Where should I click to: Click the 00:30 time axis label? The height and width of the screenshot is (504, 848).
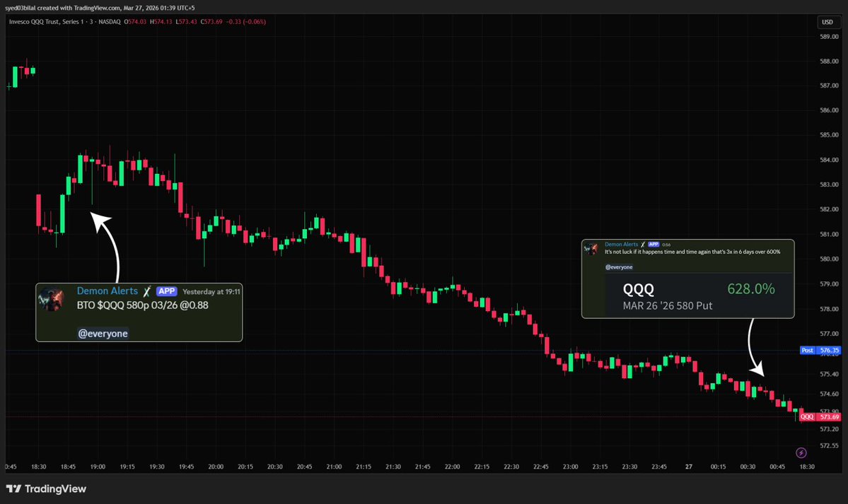click(x=748, y=467)
